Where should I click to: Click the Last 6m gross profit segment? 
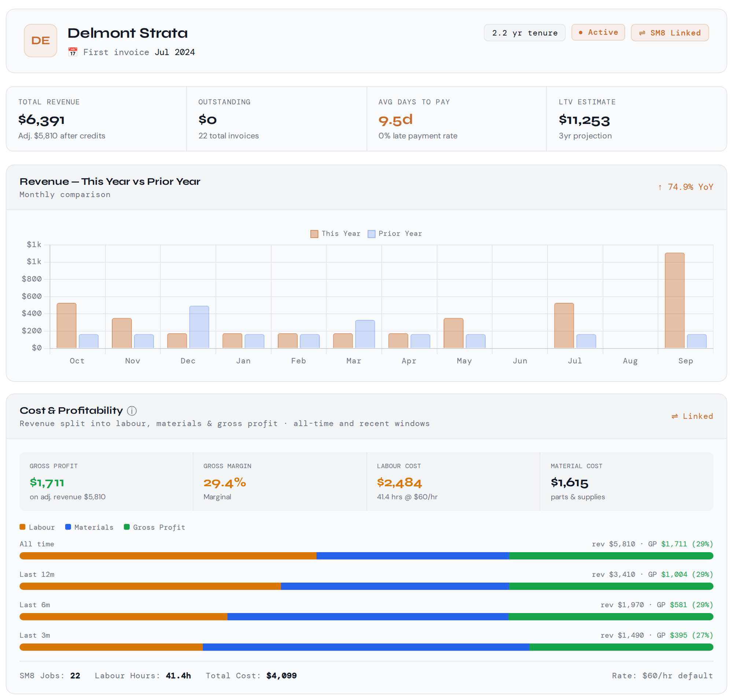[x=611, y=617]
